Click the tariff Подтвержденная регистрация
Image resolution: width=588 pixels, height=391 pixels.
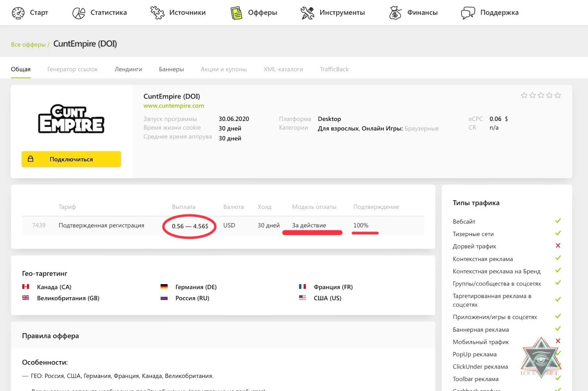click(x=101, y=225)
